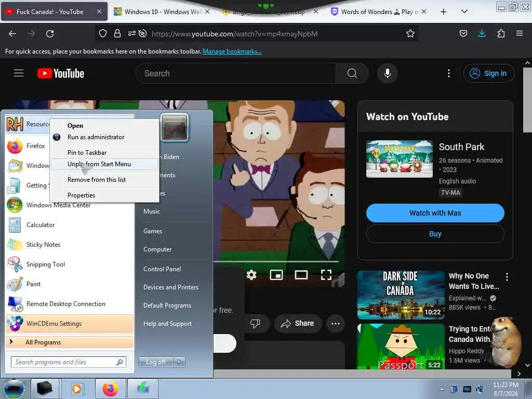Launch Calculator from the Start menu
The height and width of the screenshot is (399, 532).
click(x=70, y=225)
